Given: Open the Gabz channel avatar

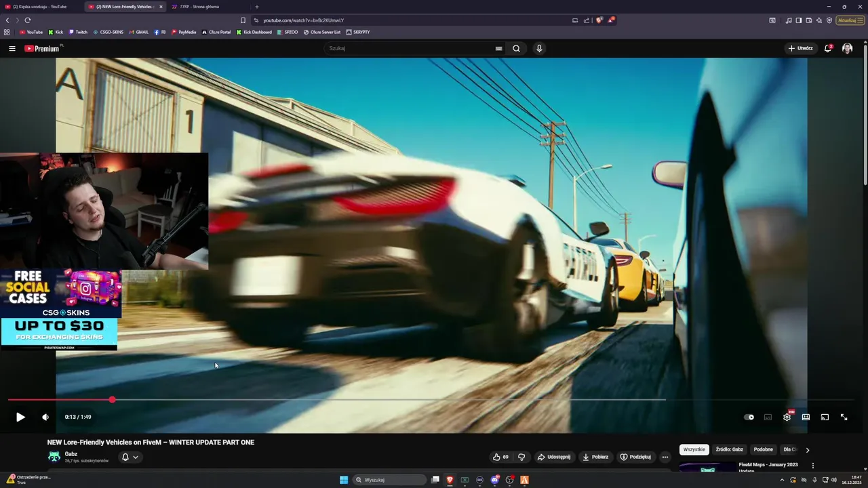Looking at the screenshot, I should [54, 457].
